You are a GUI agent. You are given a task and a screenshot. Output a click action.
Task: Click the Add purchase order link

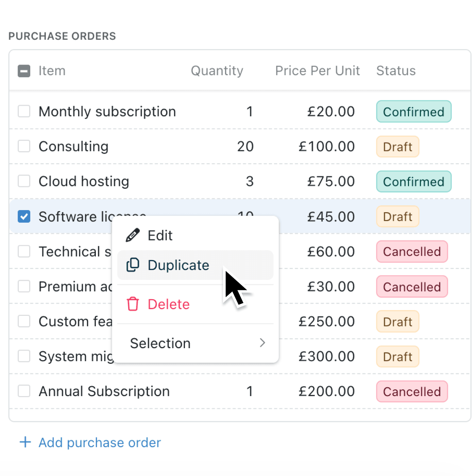pos(100,442)
